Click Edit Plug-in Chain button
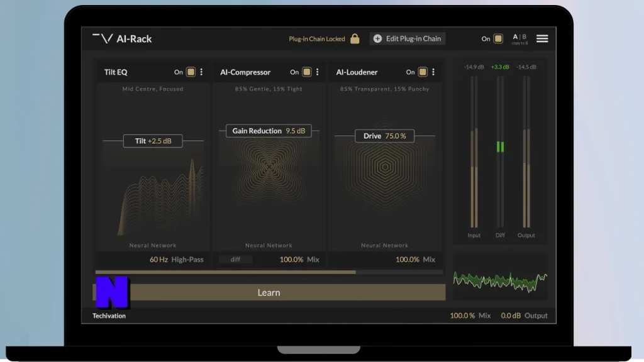 [408, 38]
